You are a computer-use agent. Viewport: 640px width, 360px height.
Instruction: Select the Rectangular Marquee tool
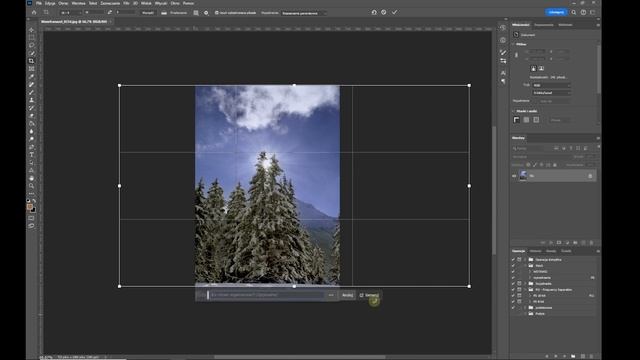[31, 38]
